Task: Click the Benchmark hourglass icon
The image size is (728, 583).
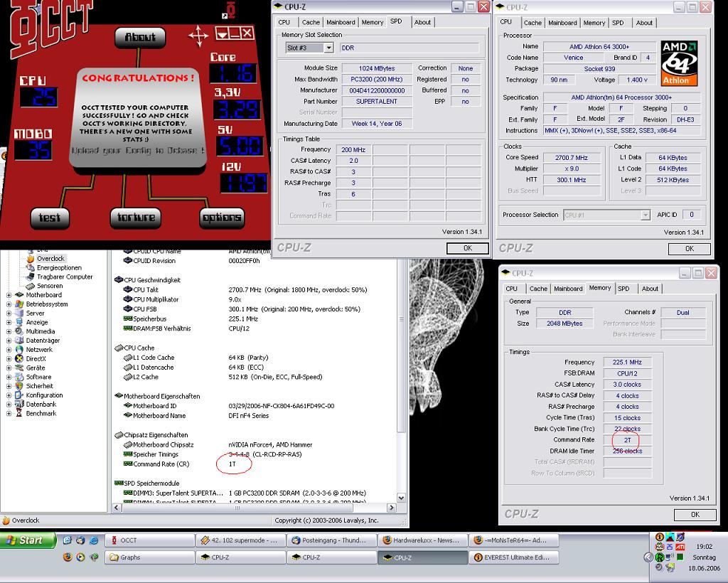Action: (x=19, y=413)
